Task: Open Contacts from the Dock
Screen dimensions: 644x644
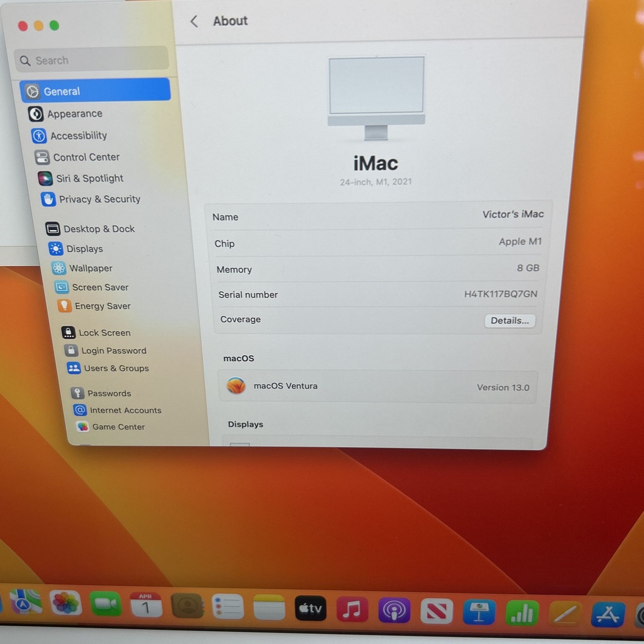Action: [x=187, y=606]
